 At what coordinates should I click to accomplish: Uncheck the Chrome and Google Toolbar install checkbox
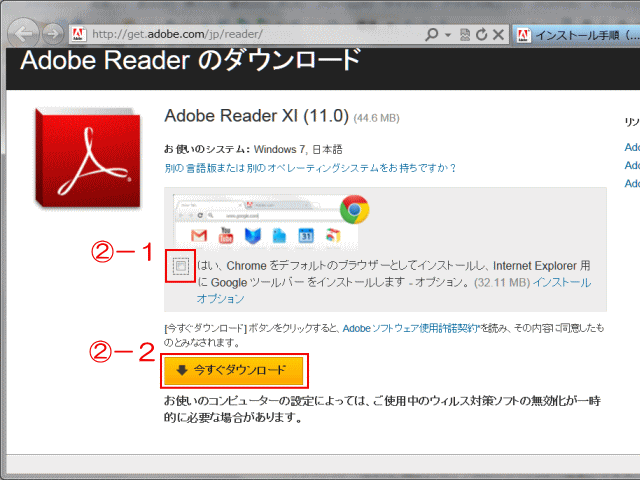coord(180,266)
